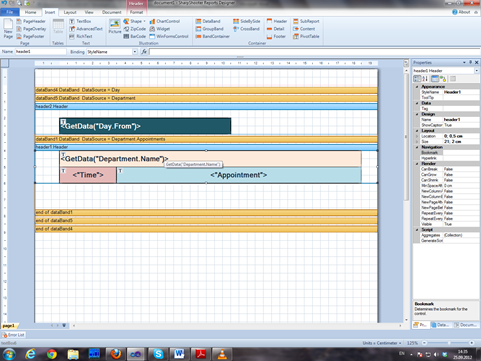Add a PageFooter band

pyautogui.click(x=30, y=36)
